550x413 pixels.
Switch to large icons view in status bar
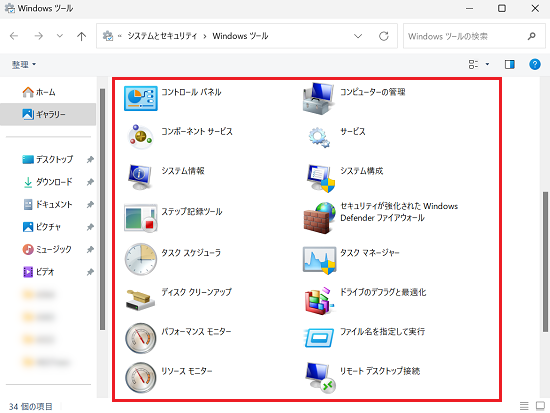(540, 406)
